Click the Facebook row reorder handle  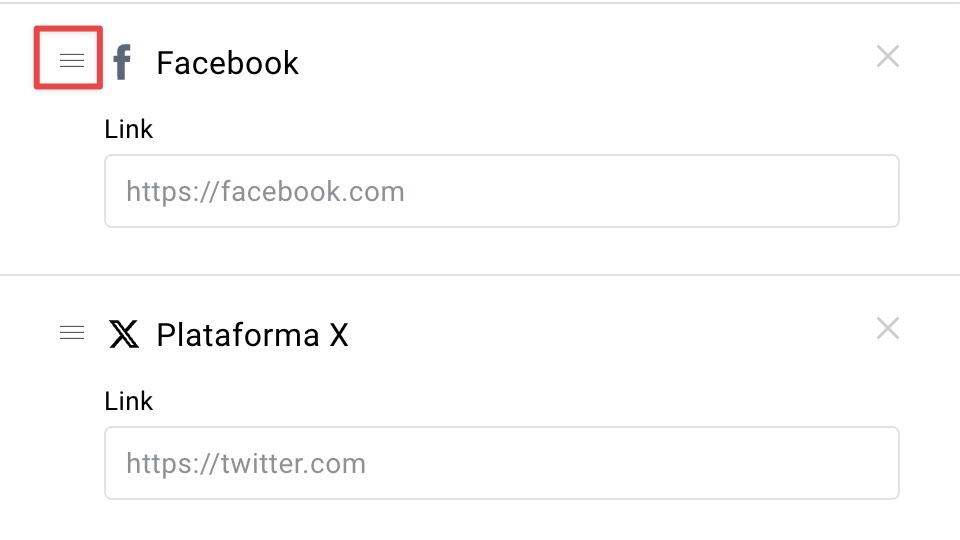[x=72, y=61]
